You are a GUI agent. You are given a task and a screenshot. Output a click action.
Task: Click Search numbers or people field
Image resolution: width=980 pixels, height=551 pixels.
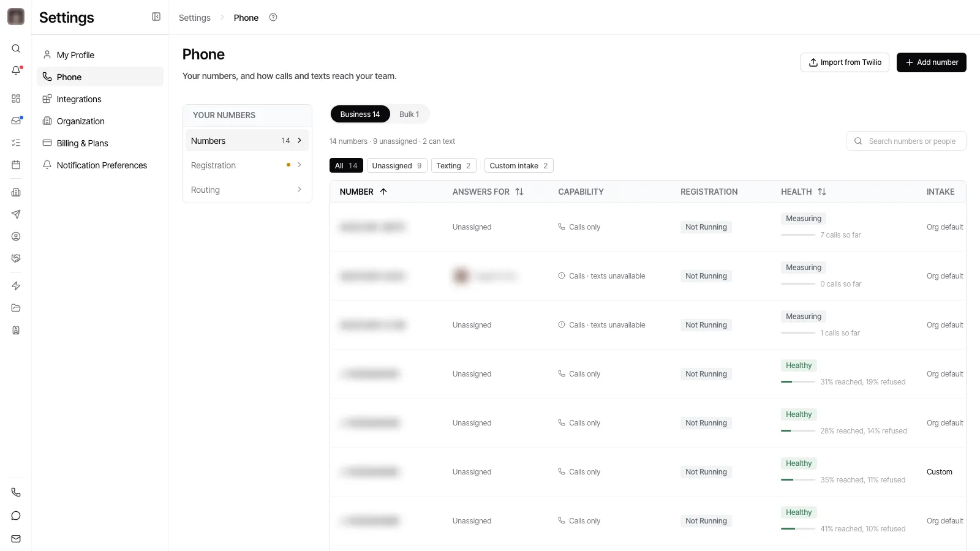tap(907, 141)
